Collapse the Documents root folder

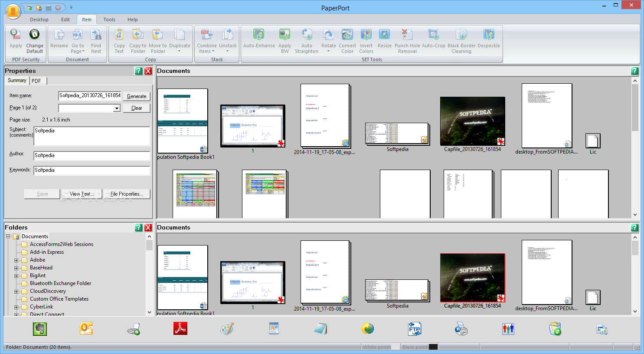click(8, 236)
